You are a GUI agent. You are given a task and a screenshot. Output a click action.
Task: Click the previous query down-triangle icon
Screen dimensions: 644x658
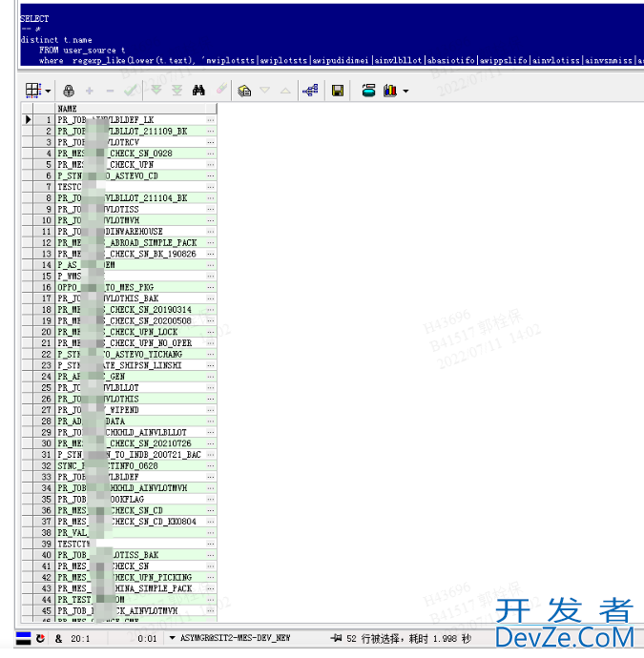[265, 91]
